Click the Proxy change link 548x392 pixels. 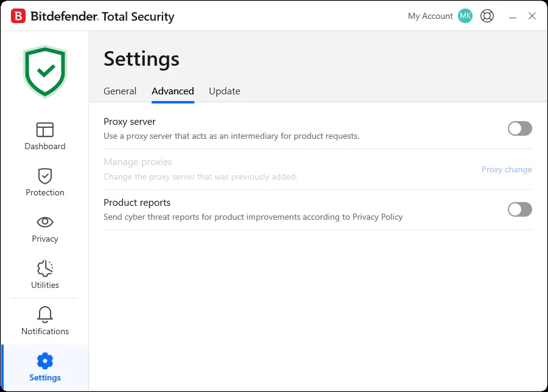click(507, 169)
